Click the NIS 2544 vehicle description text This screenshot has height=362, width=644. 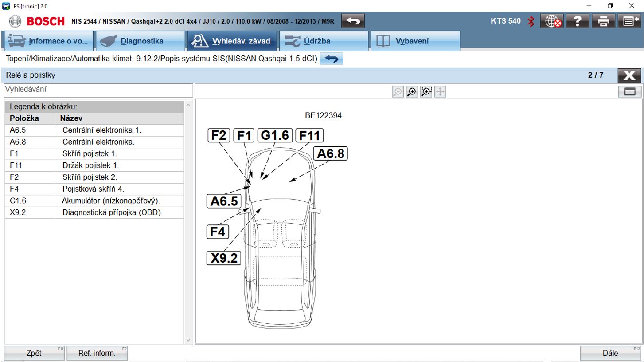tap(203, 21)
